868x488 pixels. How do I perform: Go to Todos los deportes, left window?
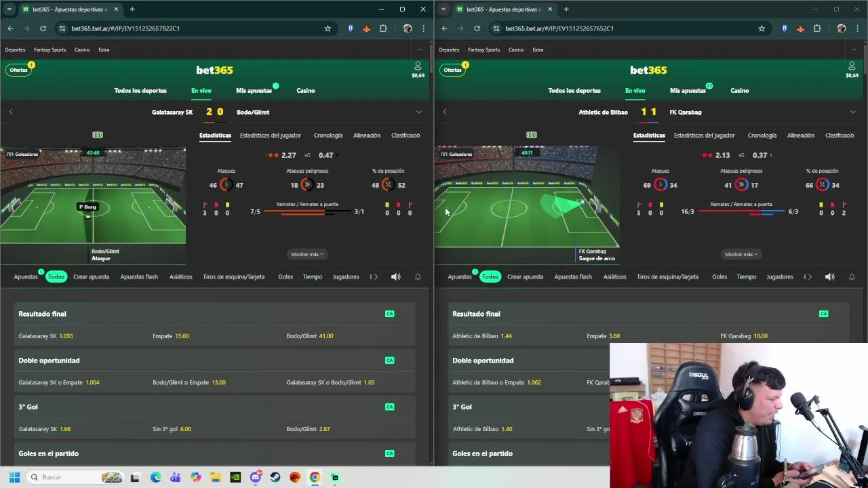(x=140, y=91)
